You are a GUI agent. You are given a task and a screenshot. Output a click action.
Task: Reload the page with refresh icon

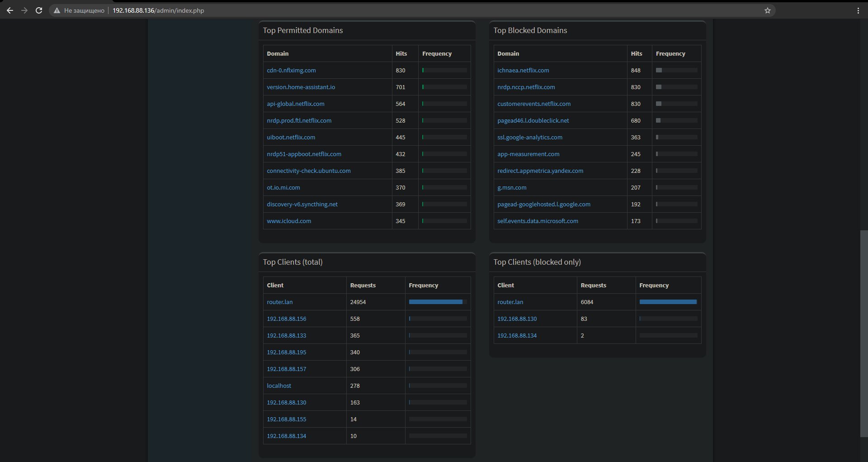click(x=39, y=10)
